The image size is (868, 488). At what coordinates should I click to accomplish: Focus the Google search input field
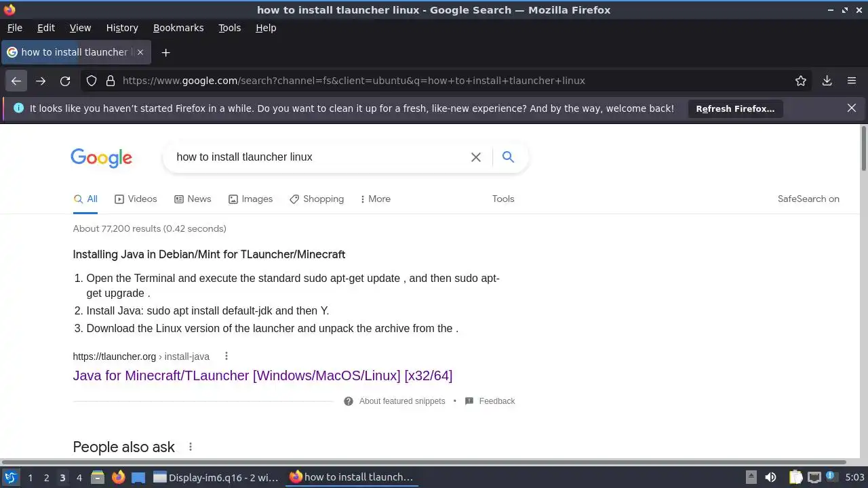[315, 157]
